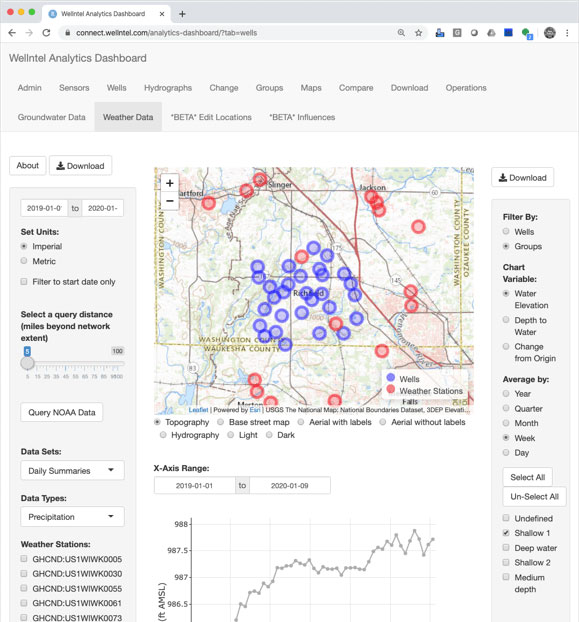The image size is (579, 622).
Task: Go back to previous page
Action: click(12, 33)
